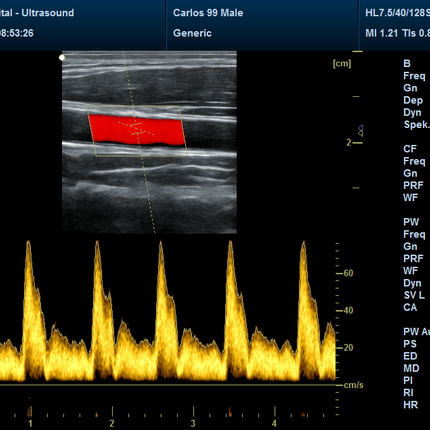Select the SV L parameter
The height and width of the screenshot is (430, 430).
[x=414, y=295]
